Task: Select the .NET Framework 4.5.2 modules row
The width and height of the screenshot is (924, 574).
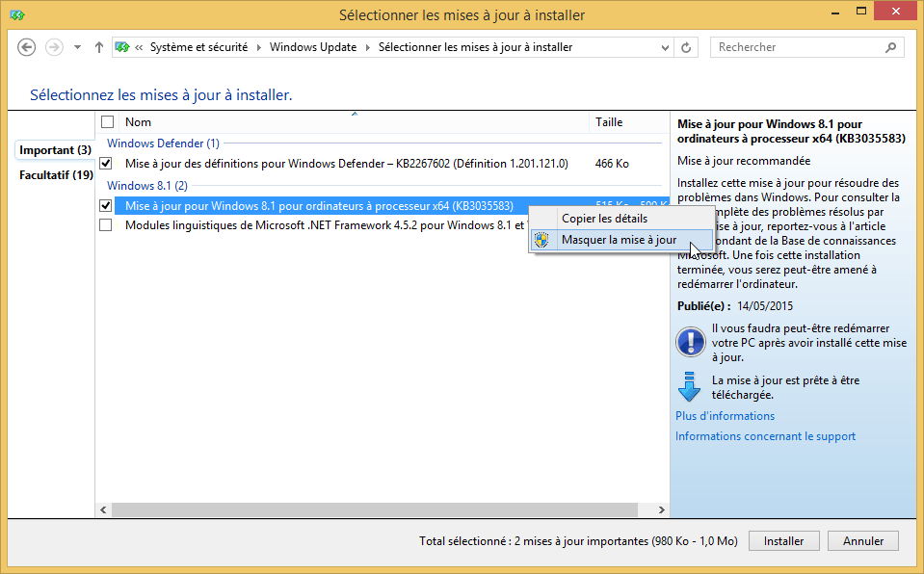Action: coord(325,225)
